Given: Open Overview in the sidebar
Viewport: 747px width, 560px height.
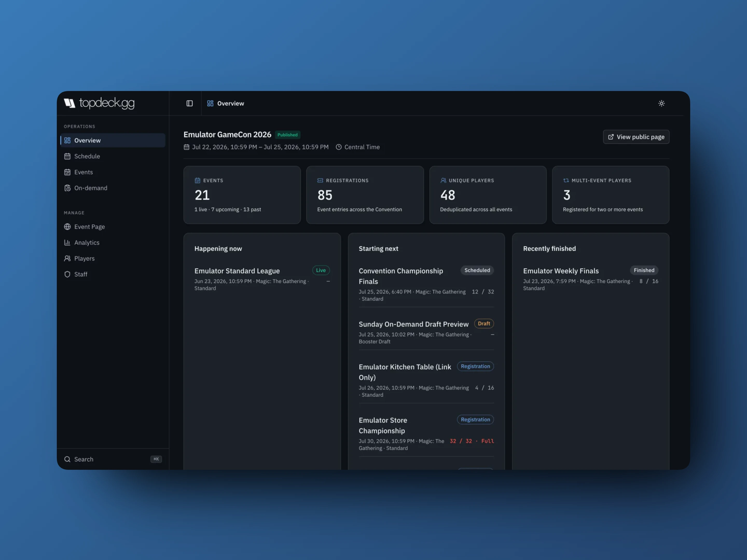Looking at the screenshot, I should pos(113,141).
